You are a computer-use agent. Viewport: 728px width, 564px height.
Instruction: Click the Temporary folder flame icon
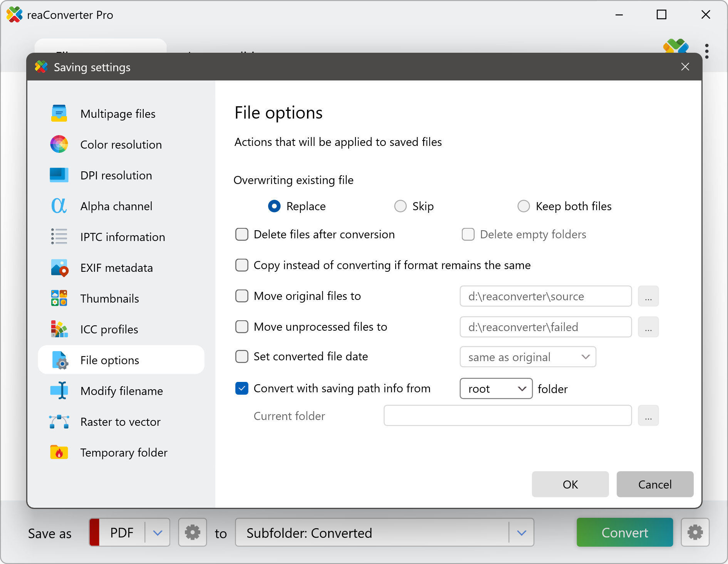[x=59, y=452]
